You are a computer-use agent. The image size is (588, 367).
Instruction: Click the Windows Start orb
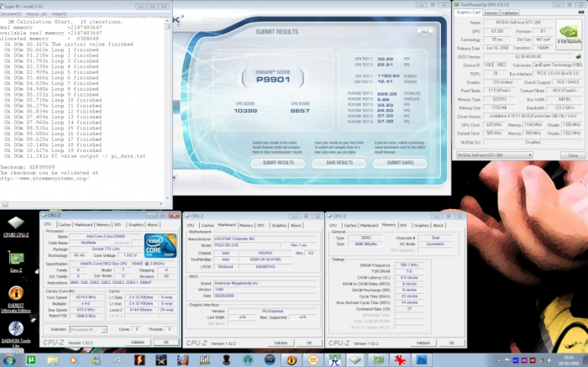coord(8,360)
